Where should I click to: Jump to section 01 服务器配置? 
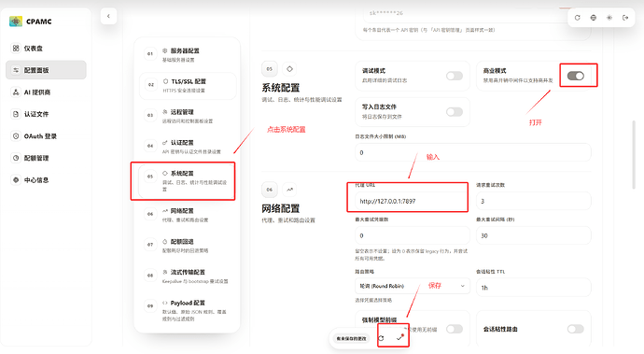[x=188, y=55]
